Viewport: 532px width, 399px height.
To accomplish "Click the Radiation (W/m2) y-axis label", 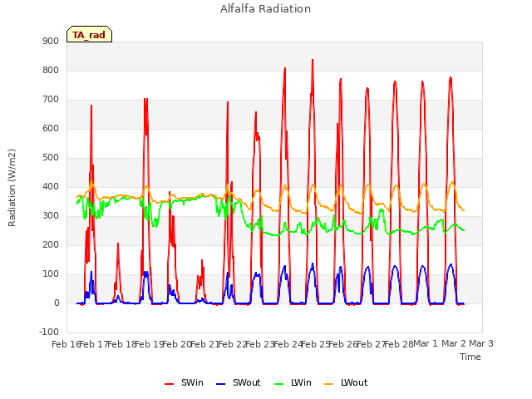I will [12, 188].
